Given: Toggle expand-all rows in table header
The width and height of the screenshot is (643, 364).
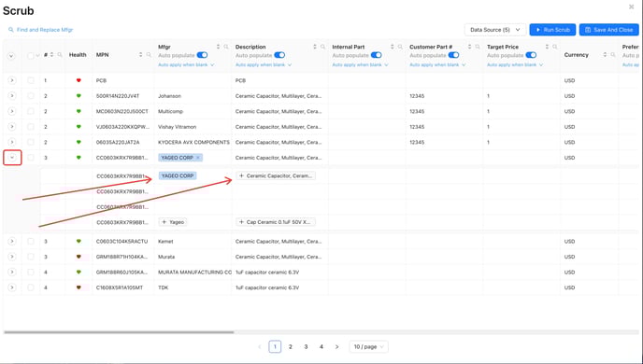Looking at the screenshot, I should (11, 56).
